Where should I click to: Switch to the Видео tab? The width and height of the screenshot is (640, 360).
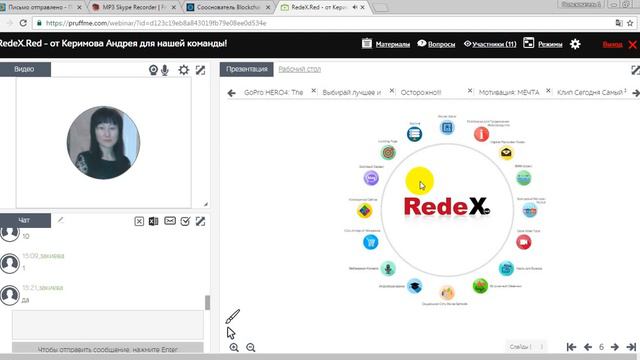(25, 69)
